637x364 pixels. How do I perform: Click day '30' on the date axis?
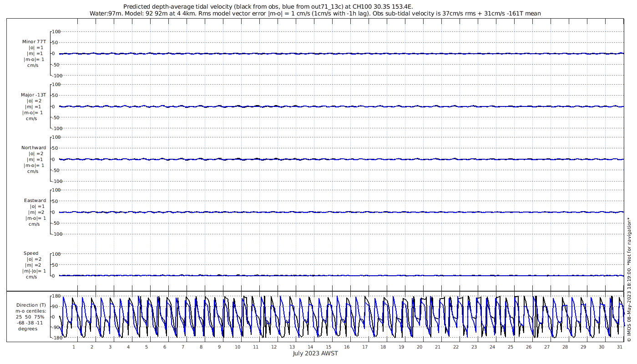tap(602, 347)
